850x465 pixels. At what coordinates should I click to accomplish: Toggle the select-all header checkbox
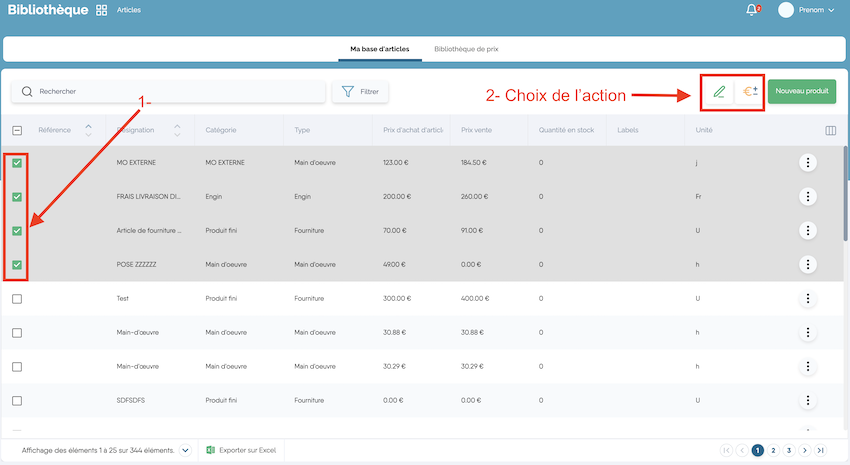point(17,130)
